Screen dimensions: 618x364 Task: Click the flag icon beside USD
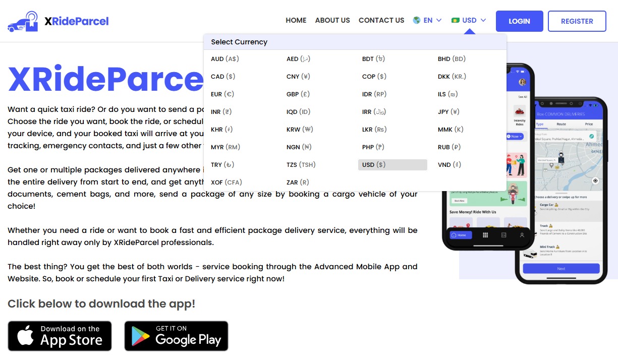tap(455, 20)
